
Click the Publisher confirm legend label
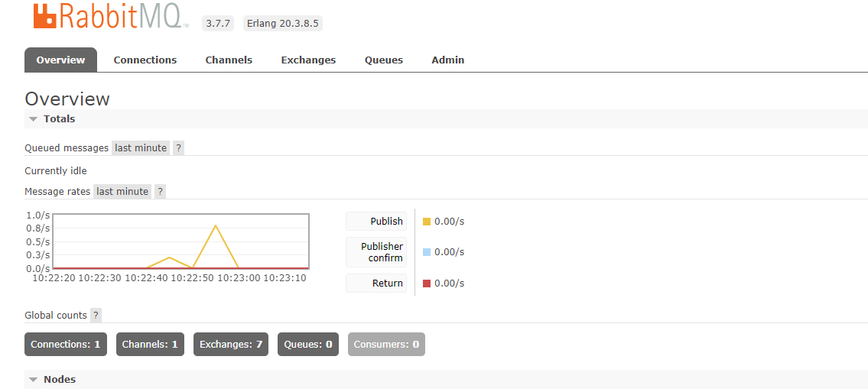click(x=376, y=252)
